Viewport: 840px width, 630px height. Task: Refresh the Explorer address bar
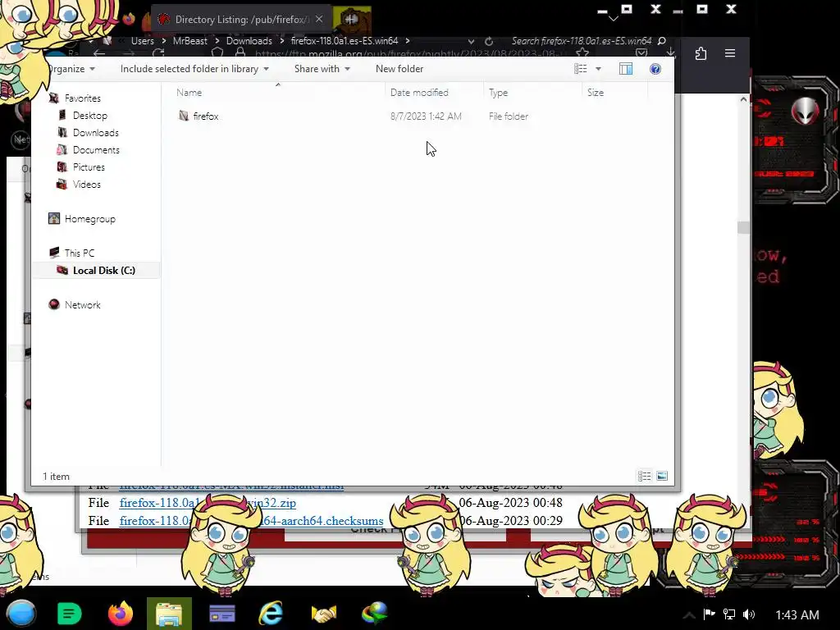(489, 41)
